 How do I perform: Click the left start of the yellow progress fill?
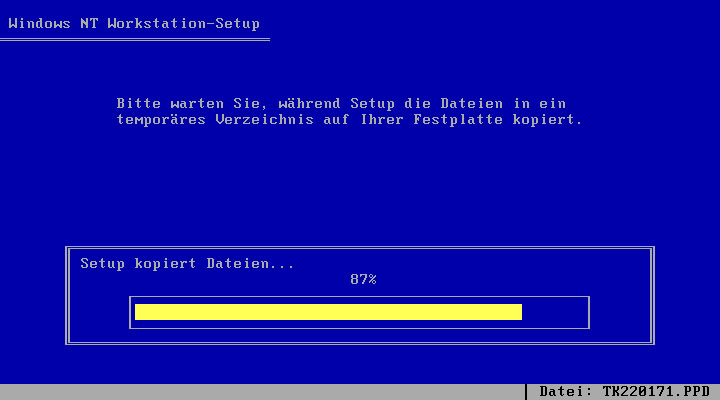click(138, 312)
